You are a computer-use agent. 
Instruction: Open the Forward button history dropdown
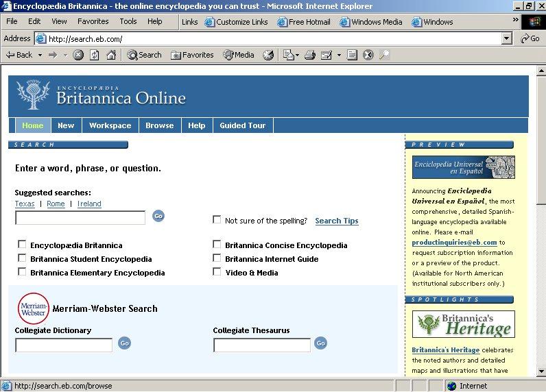point(65,55)
